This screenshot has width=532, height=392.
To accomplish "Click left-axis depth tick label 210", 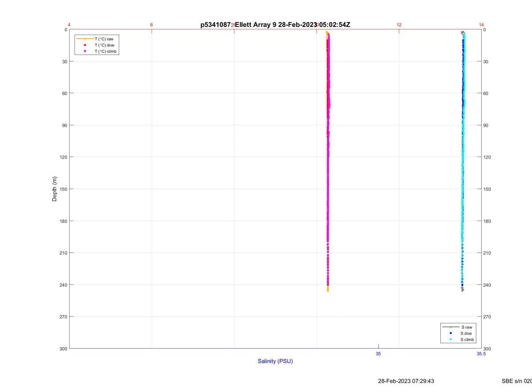I will click(63, 253).
